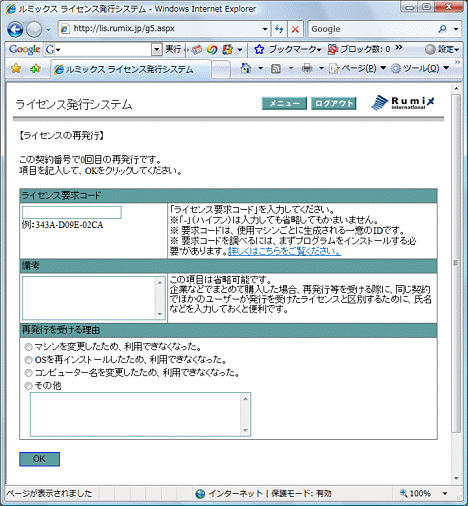Click the Print icon in command bar

click(x=307, y=69)
